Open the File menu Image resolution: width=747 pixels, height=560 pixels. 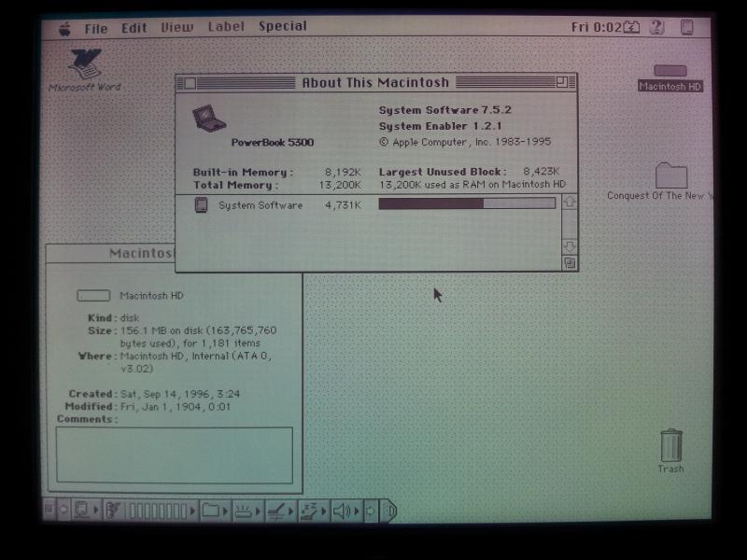point(96,29)
